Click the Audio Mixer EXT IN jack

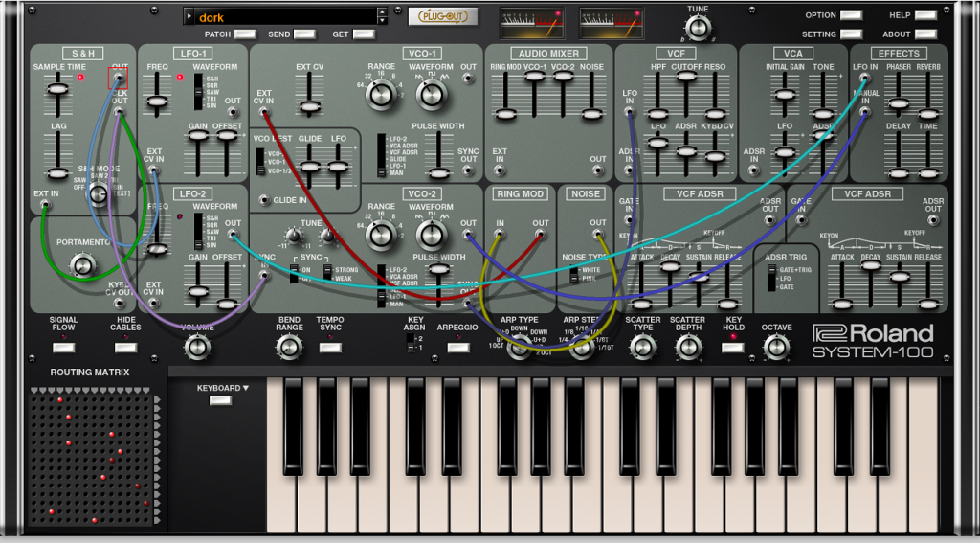coord(500,170)
